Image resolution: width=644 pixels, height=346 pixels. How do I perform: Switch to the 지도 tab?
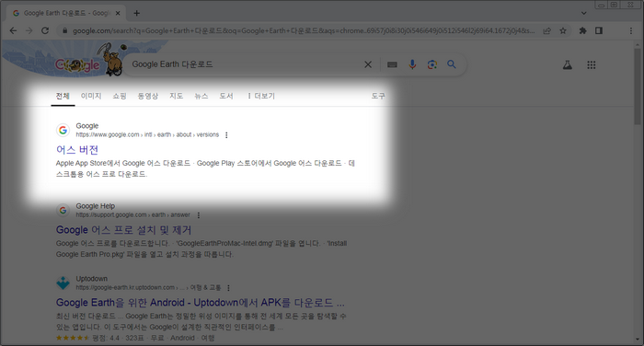[x=177, y=96]
